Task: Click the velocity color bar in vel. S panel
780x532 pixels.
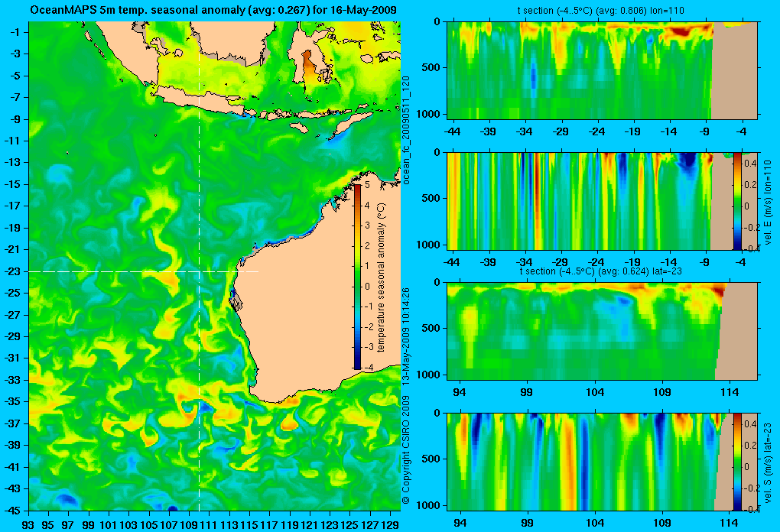Action: click(737, 462)
